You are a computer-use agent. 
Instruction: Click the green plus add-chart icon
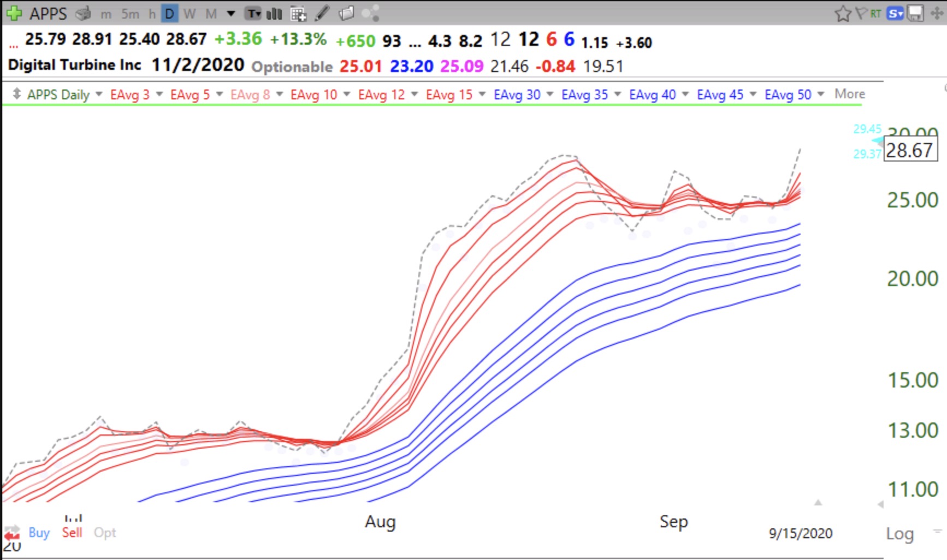click(14, 13)
